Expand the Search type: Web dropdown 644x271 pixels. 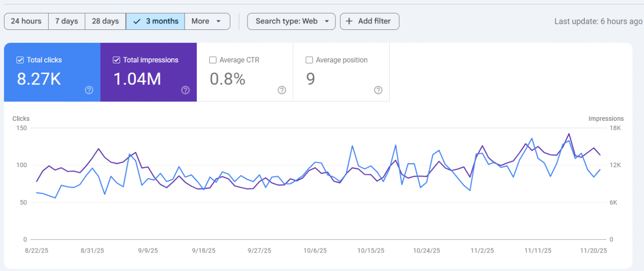click(x=291, y=21)
